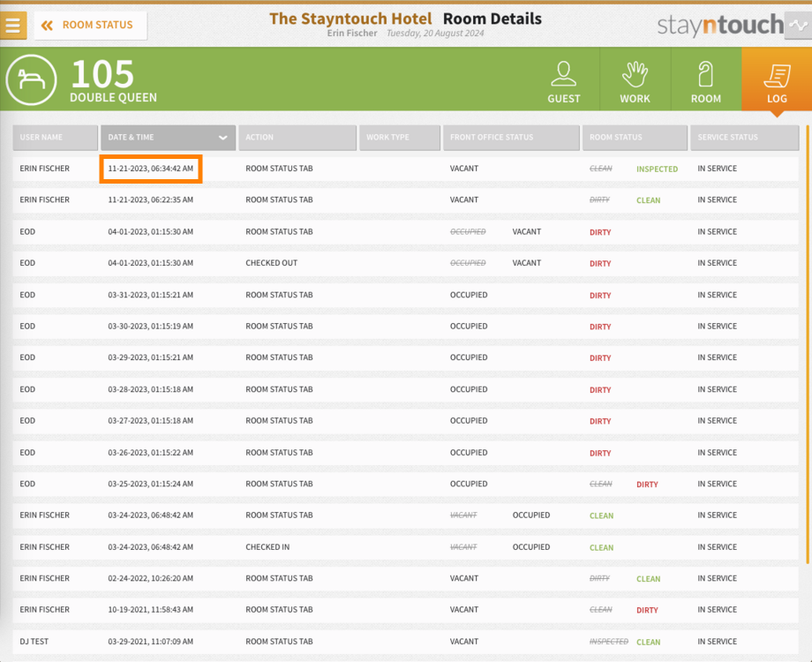Select timestamp 11-21-2023, 06:22:35 AM
The height and width of the screenshot is (662, 812).
click(151, 200)
